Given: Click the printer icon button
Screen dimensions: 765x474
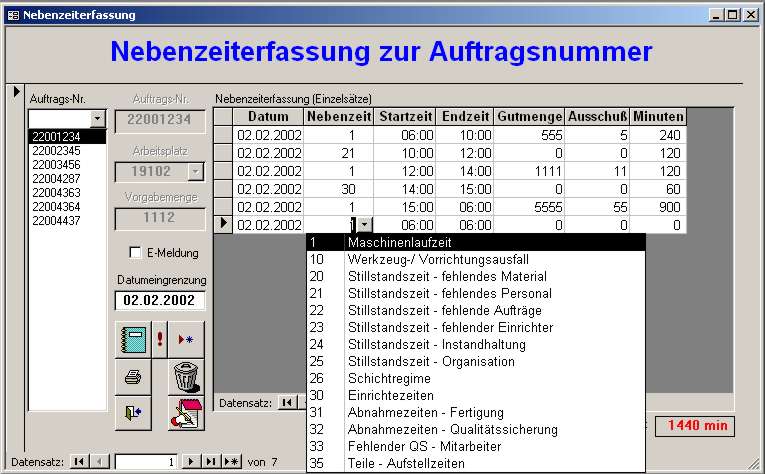Looking at the screenshot, I should pyautogui.click(x=133, y=376).
